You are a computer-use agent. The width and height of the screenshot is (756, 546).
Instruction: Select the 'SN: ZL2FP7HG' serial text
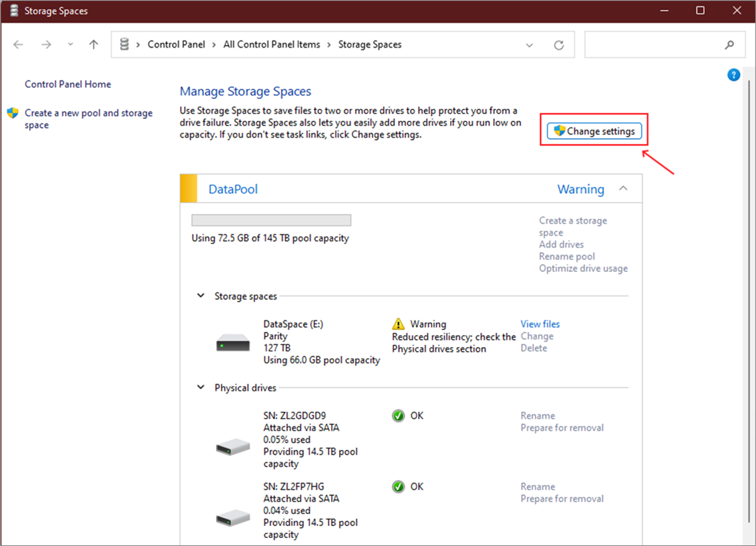293,486
